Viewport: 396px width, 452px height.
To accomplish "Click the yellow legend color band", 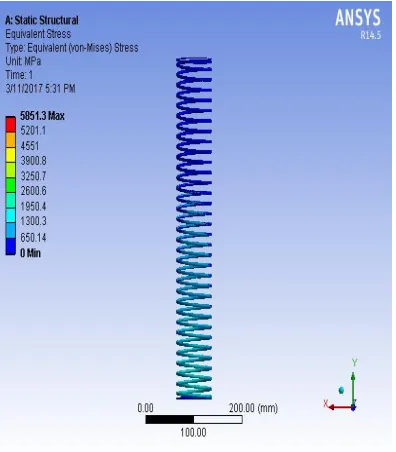I will point(10,155).
